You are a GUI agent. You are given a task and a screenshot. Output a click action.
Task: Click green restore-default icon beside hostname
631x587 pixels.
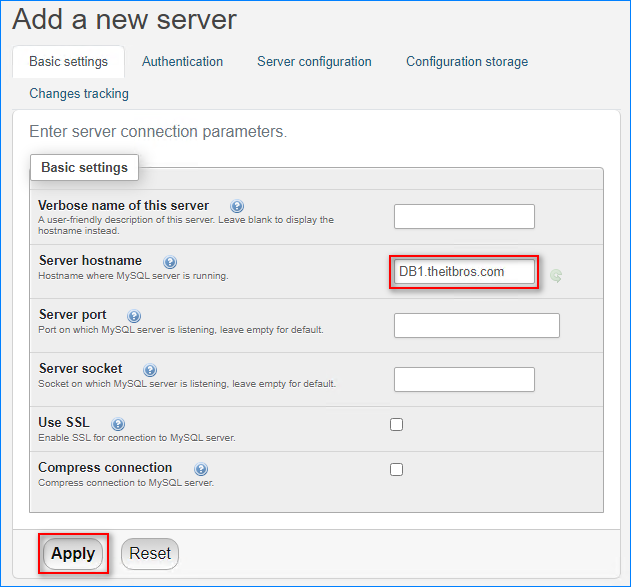point(556,276)
